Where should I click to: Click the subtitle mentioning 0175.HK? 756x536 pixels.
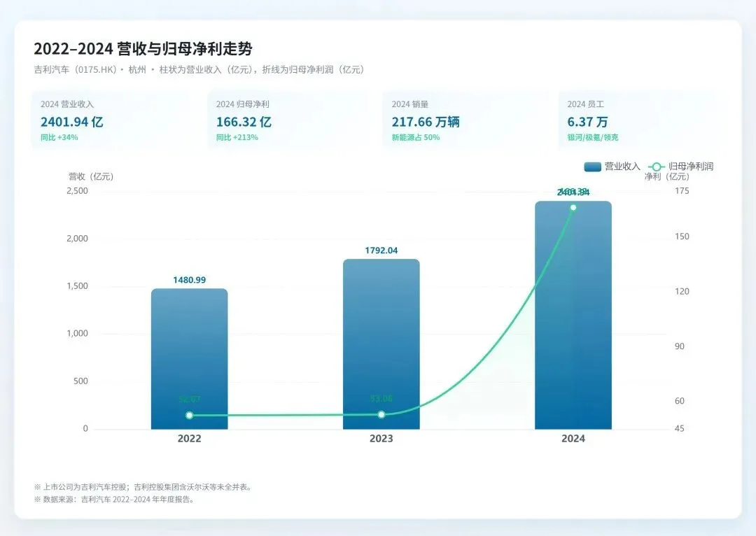click(199, 70)
